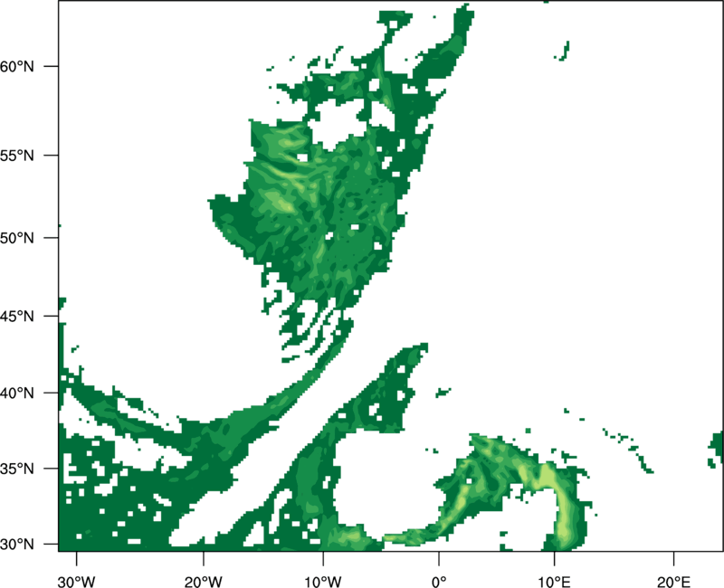Click the 30°W longitude label
Image resolution: width=724 pixels, height=588 pixels.
[77, 582]
